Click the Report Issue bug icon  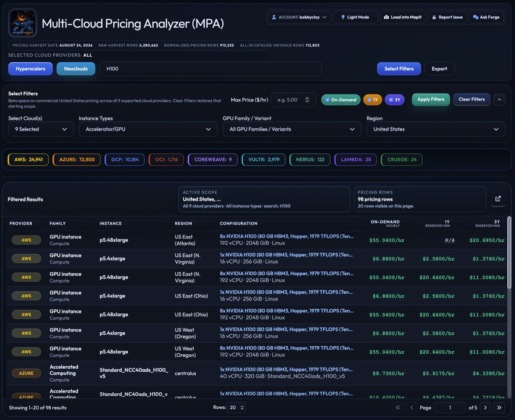pyautogui.click(x=434, y=17)
